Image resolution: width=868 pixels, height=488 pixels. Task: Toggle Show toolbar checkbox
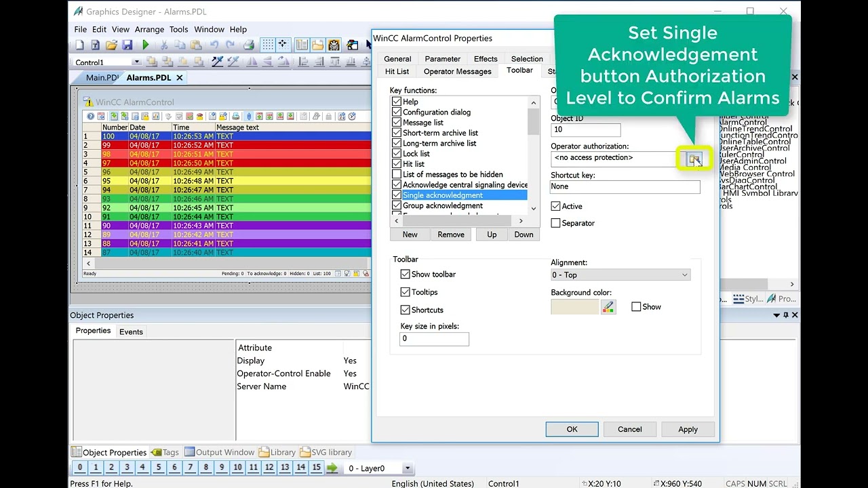pyautogui.click(x=405, y=274)
